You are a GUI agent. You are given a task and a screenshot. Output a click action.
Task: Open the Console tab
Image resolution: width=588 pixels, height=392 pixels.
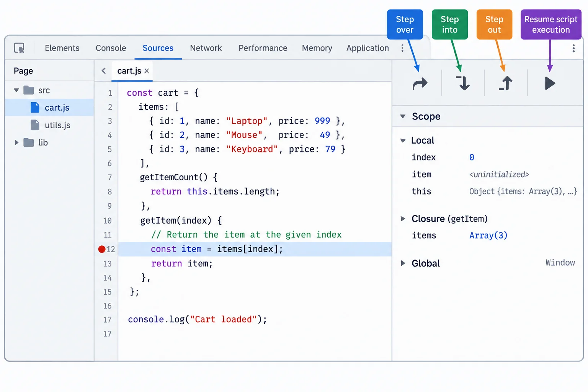(111, 48)
